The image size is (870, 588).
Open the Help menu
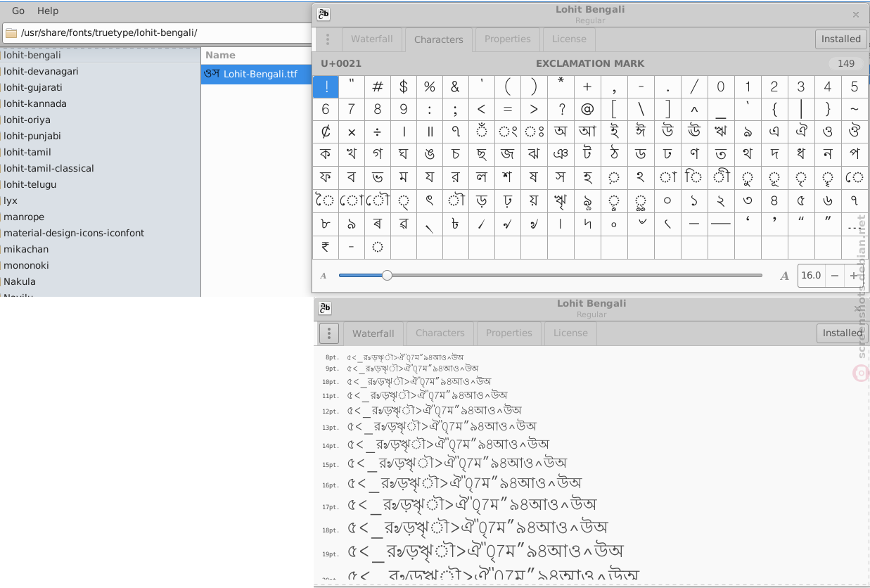48,11
